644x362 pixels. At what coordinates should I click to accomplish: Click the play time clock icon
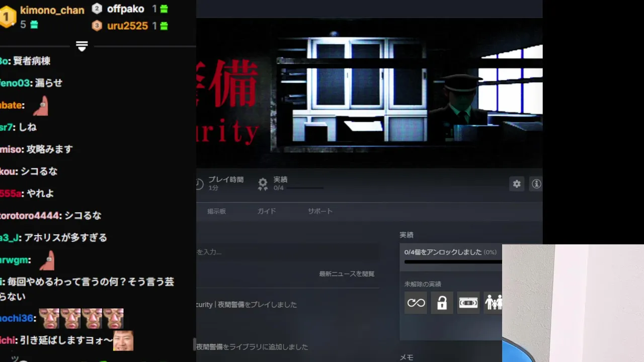coord(199,185)
